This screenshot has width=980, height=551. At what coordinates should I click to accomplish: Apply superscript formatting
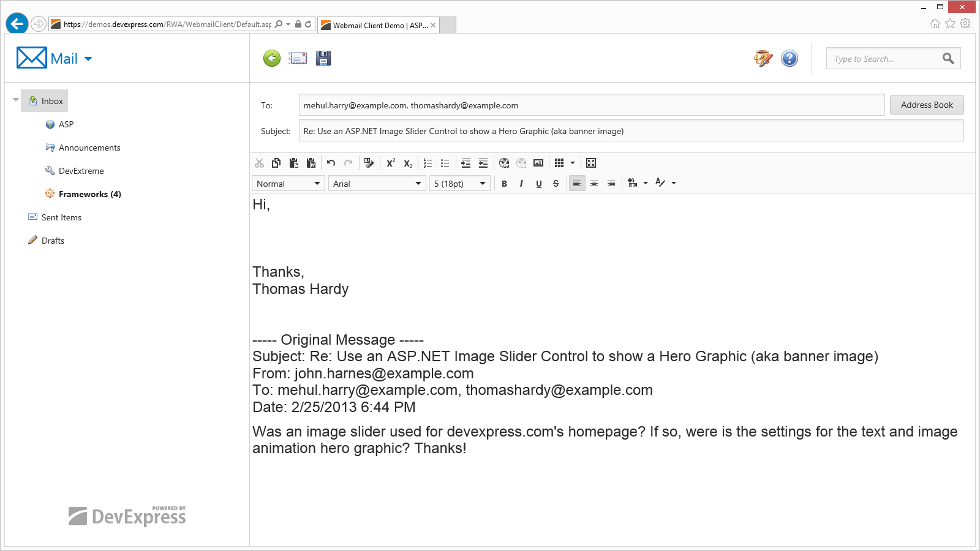[x=390, y=163]
